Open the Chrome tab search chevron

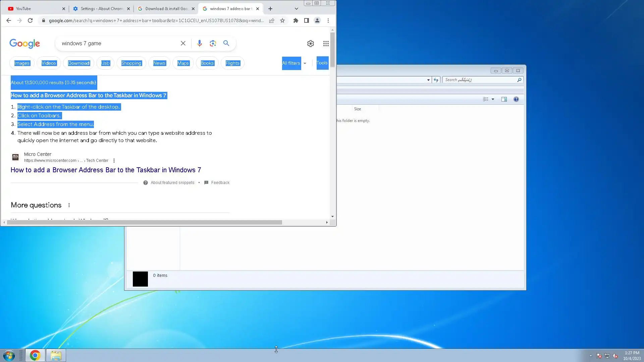[x=296, y=9]
